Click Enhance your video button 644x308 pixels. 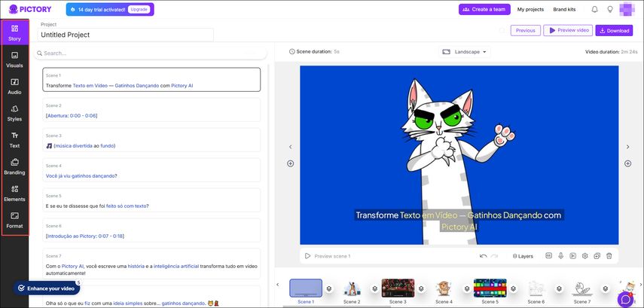(x=47, y=288)
